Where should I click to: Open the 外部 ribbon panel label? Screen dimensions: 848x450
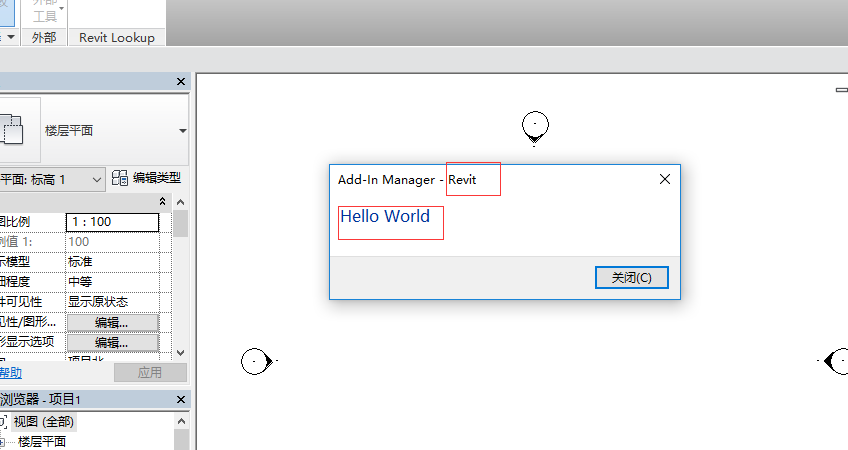coord(44,37)
